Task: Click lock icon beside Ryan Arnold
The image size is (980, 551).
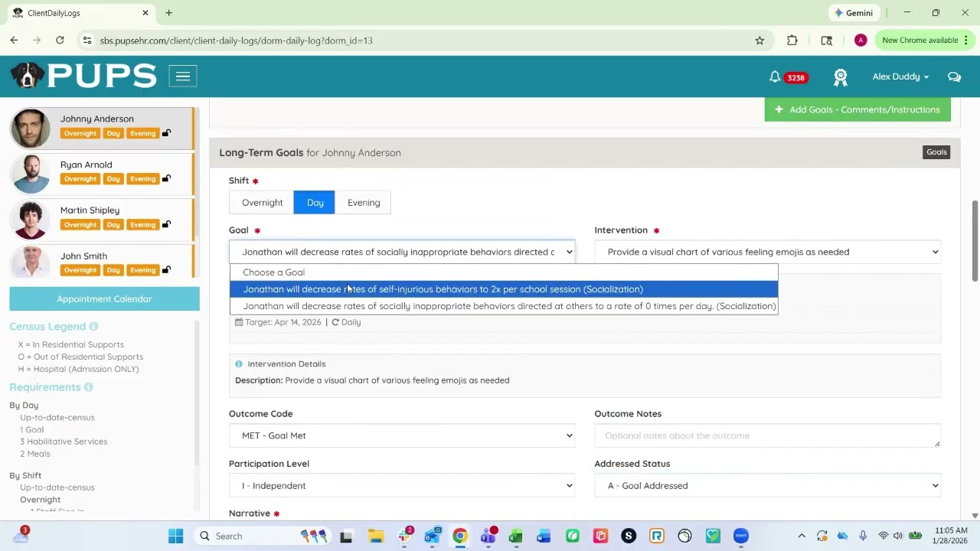Action: tap(166, 178)
